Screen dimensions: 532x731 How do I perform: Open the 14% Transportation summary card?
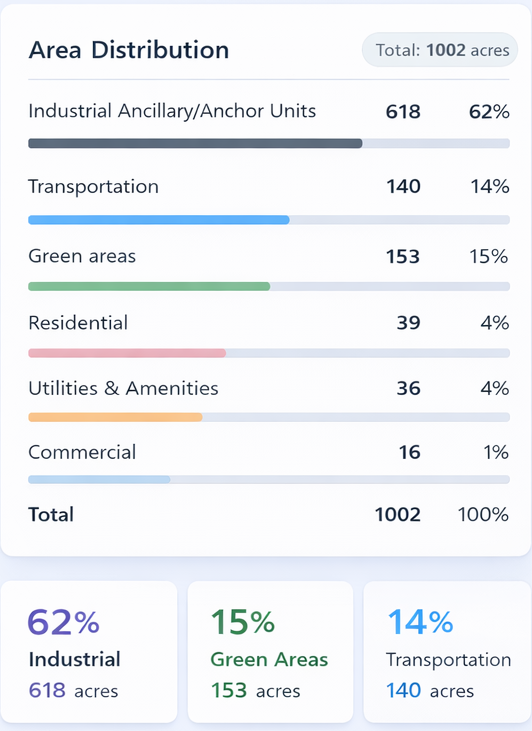pos(447,652)
